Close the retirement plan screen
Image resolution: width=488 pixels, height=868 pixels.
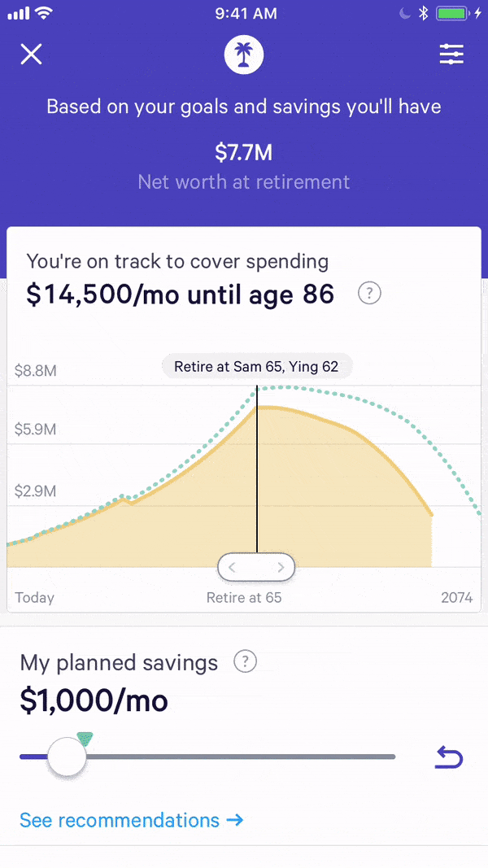[31, 55]
